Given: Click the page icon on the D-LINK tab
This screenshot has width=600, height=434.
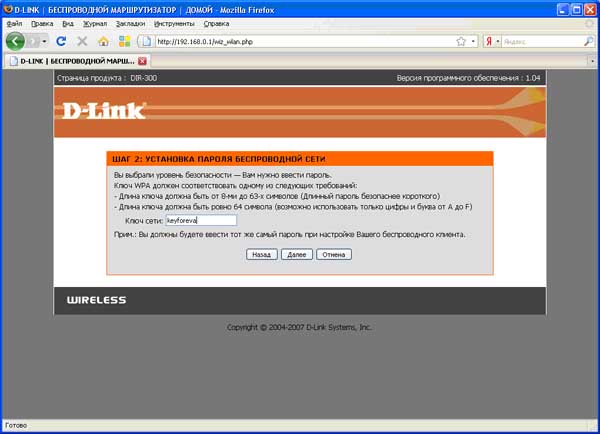Looking at the screenshot, I should pyautogui.click(x=14, y=61).
